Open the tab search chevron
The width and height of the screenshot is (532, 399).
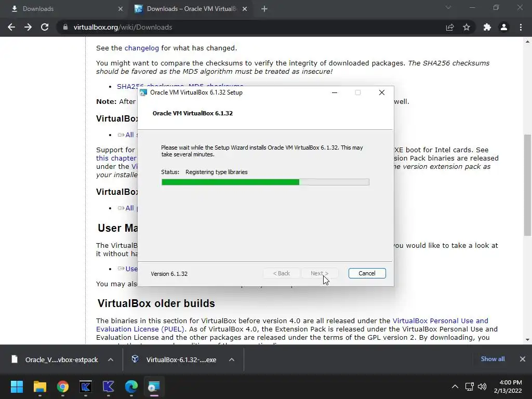click(x=448, y=7)
